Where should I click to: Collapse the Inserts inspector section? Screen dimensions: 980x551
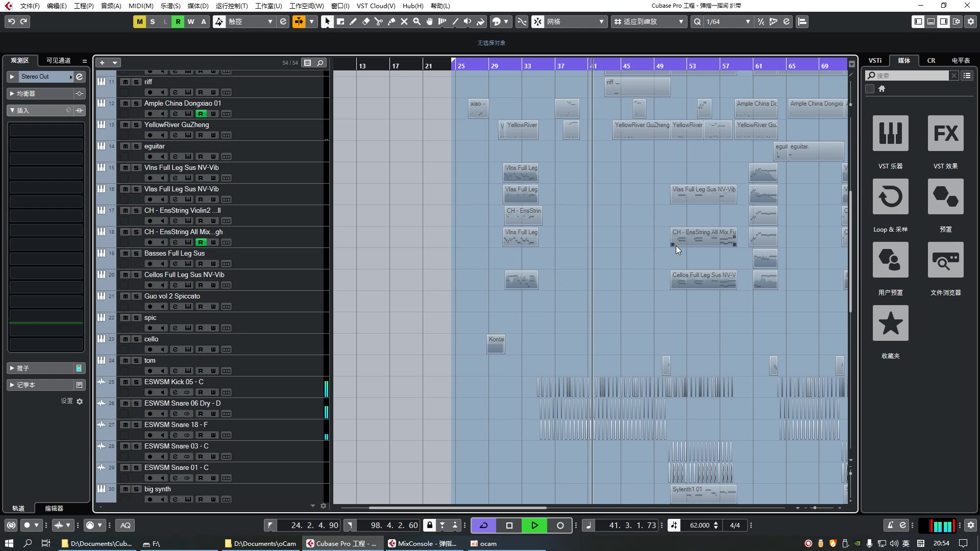[x=12, y=111]
